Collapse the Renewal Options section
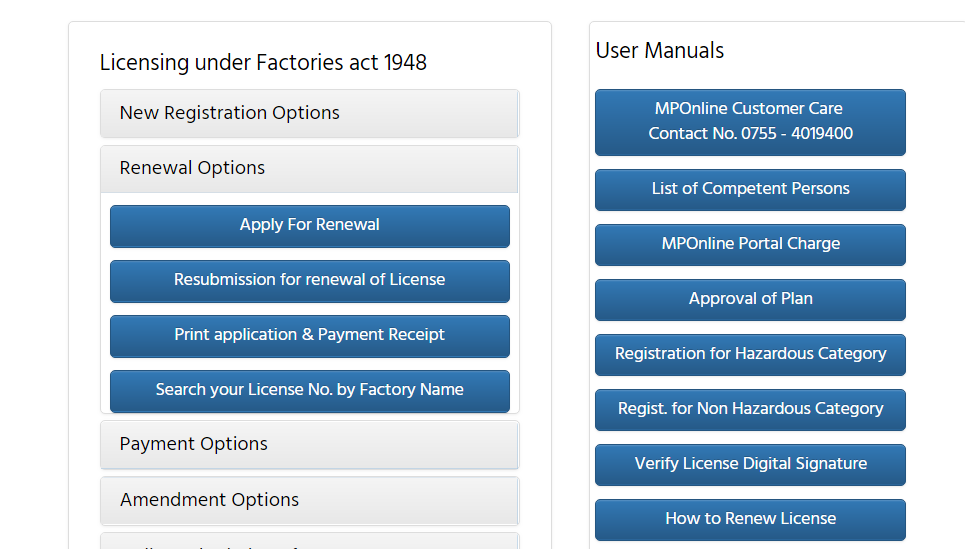This screenshot has width=965, height=549. click(x=309, y=168)
